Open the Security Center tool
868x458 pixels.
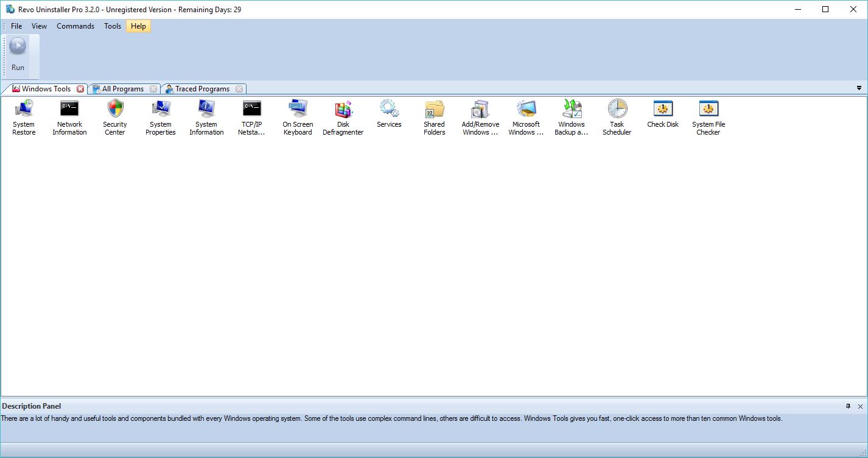point(114,117)
